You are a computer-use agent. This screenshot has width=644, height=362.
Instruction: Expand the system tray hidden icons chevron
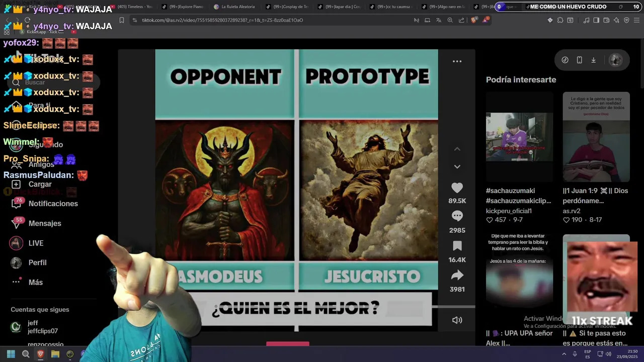coord(563,354)
